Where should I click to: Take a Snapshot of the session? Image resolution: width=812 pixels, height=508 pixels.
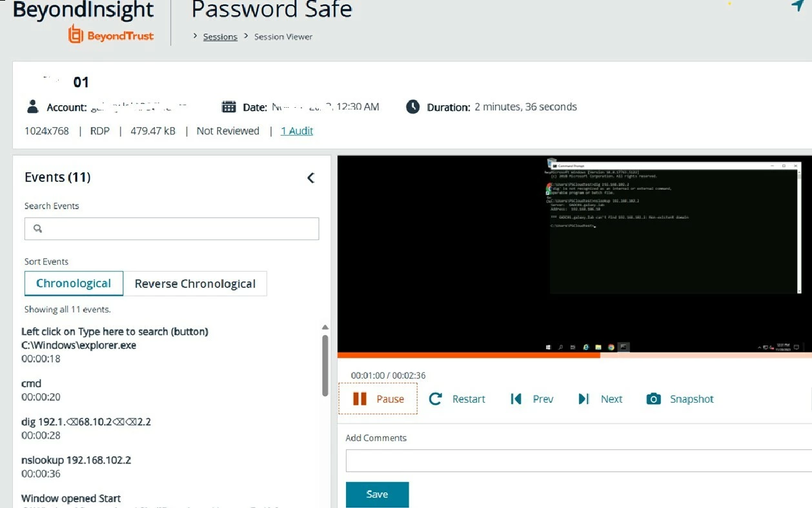680,399
